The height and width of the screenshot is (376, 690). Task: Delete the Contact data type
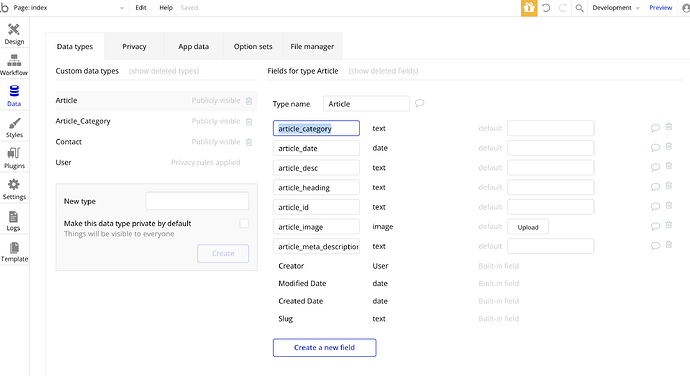pos(249,142)
